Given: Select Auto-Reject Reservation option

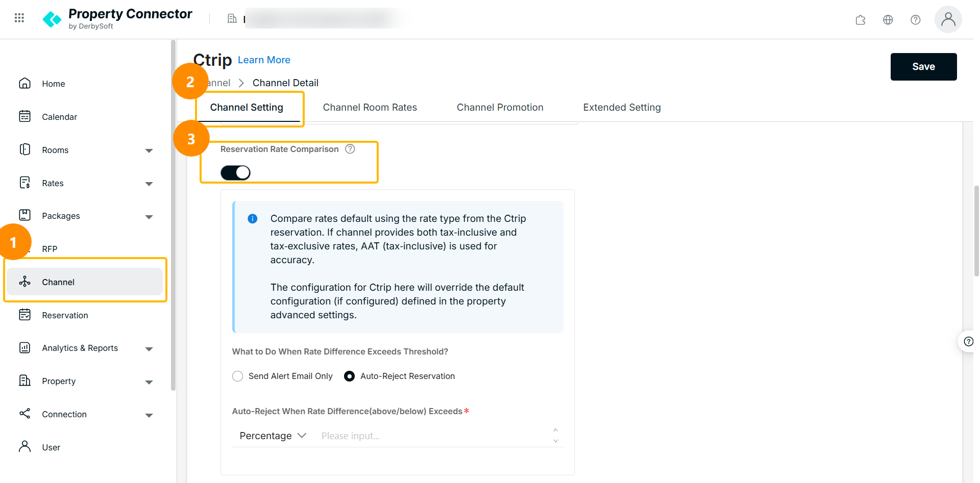Looking at the screenshot, I should 399,376.
